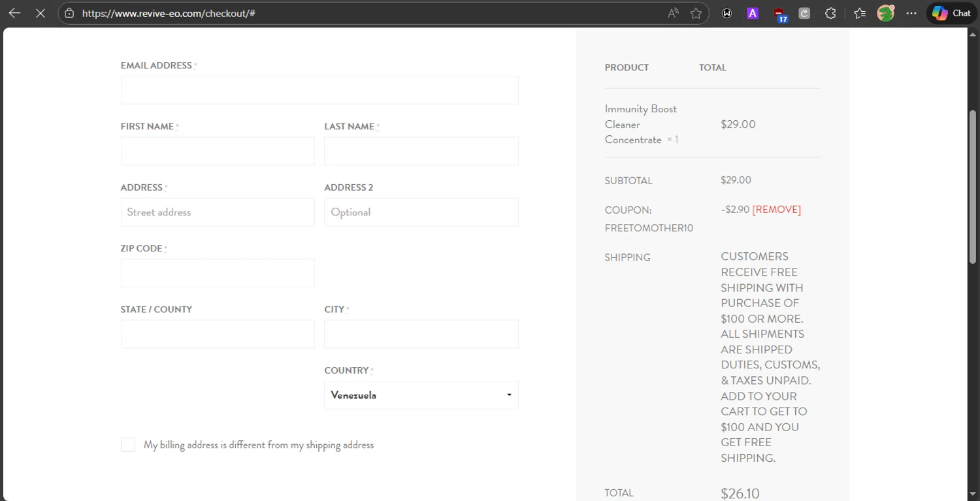The width and height of the screenshot is (980, 501).
Task: Click into the Email Address field
Action: [319, 90]
